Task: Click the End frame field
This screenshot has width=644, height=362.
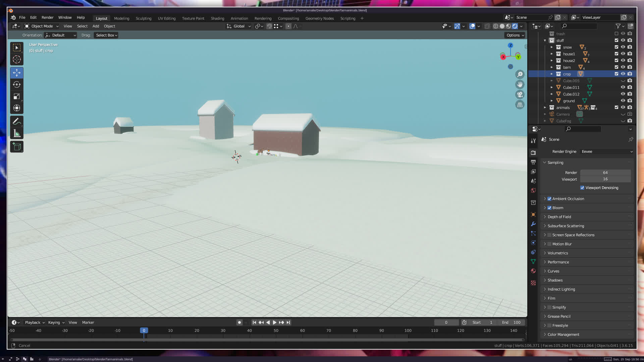Action: (x=511, y=322)
